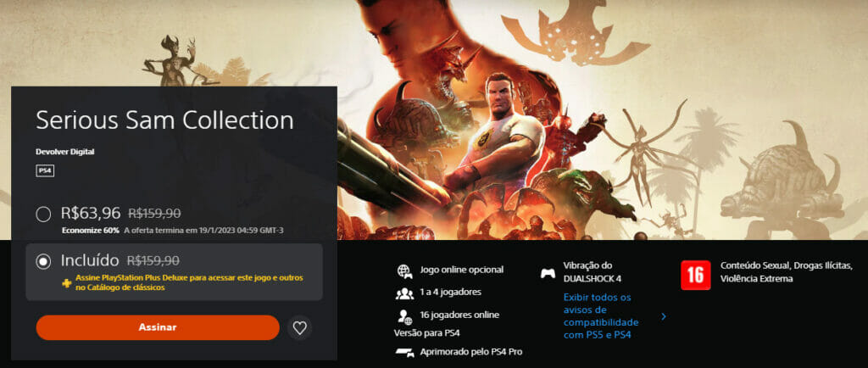Open Exibir todos os avisos de compatibilidade link

(601, 316)
